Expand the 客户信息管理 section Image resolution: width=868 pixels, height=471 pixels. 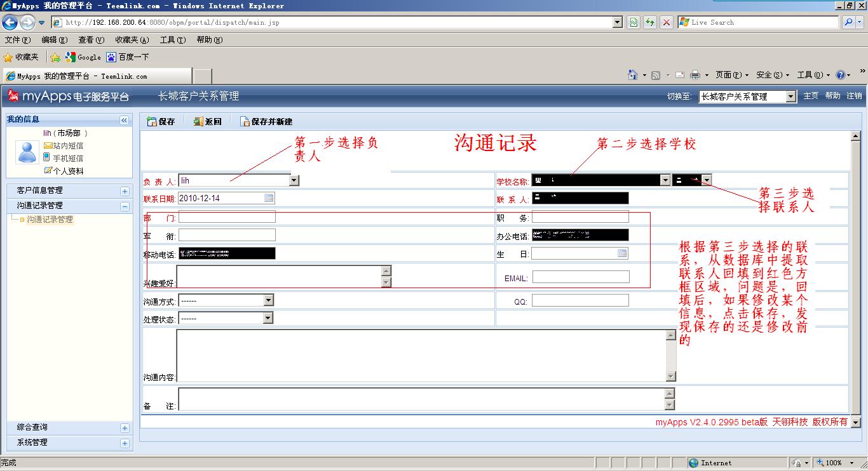coord(125,191)
